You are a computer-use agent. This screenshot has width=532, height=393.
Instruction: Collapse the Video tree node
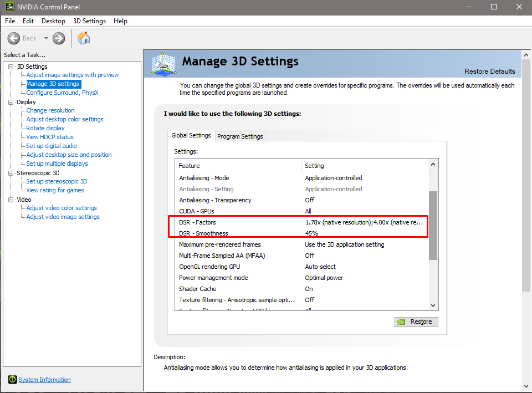(11, 200)
